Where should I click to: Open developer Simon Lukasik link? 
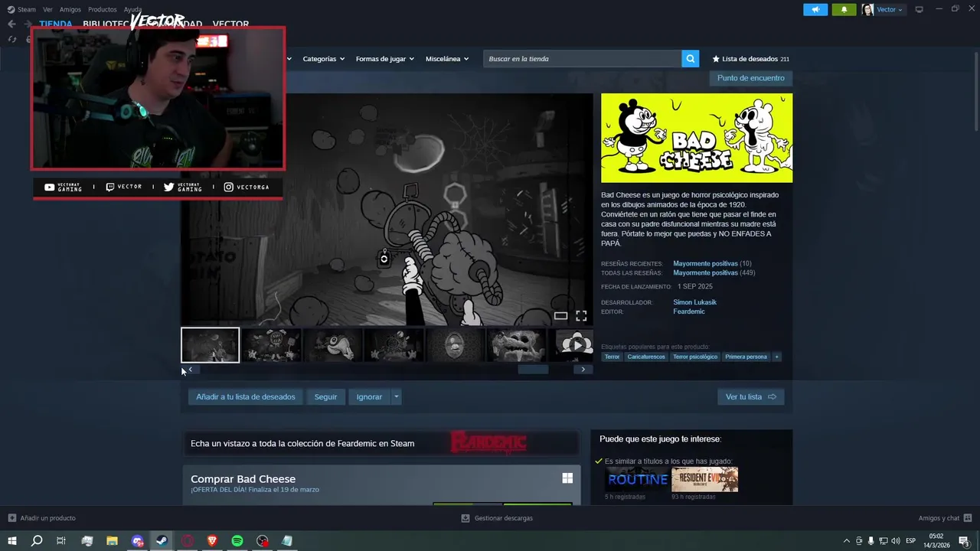[x=694, y=302]
